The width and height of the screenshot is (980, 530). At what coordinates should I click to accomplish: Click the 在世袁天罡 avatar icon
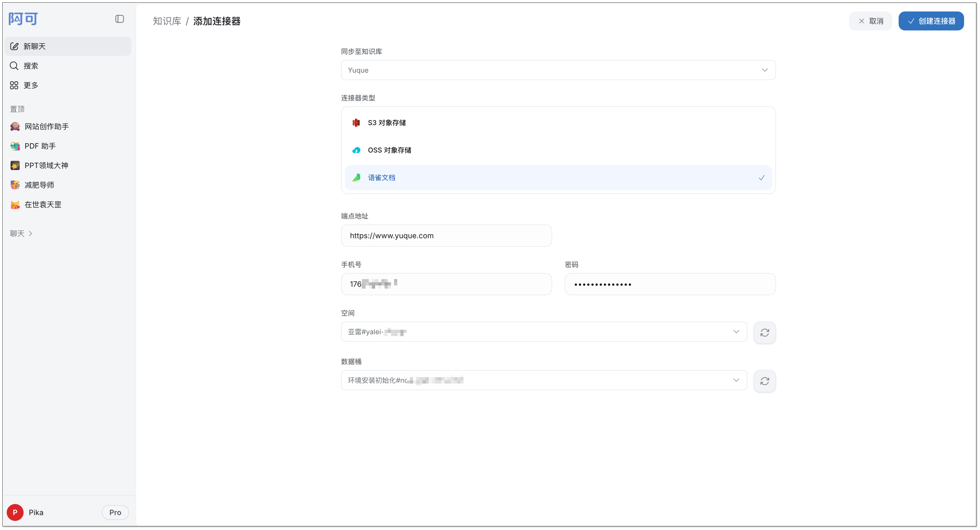point(15,205)
